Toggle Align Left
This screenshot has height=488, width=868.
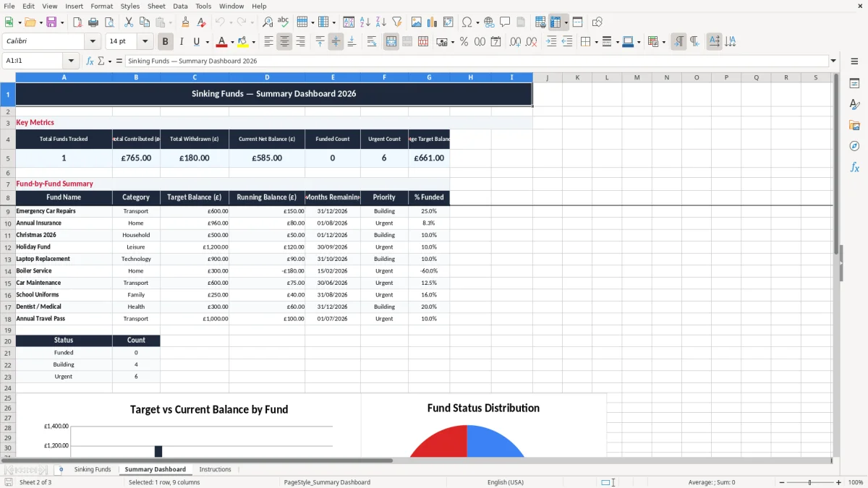269,42
